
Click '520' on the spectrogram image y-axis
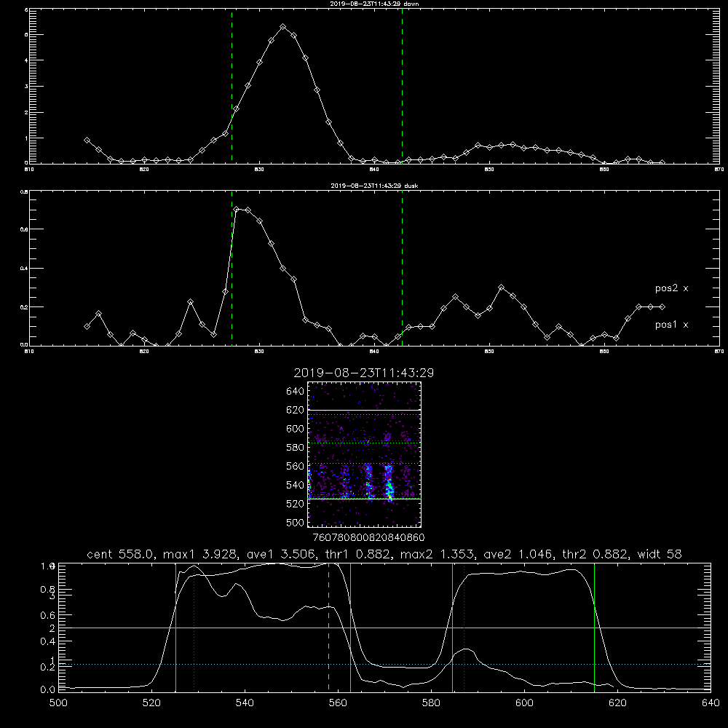click(x=296, y=504)
